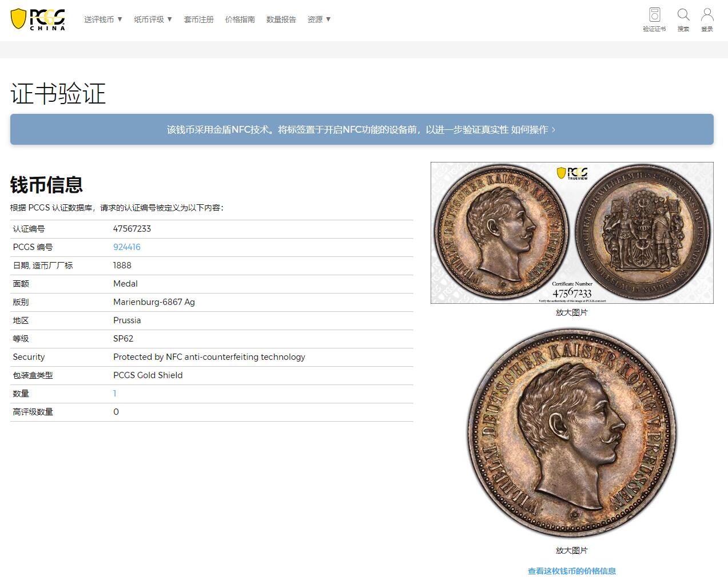This screenshot has height=583, width=728.
Task: Select the NFC anti-counterfeiting security text
Action: [209, 357]
